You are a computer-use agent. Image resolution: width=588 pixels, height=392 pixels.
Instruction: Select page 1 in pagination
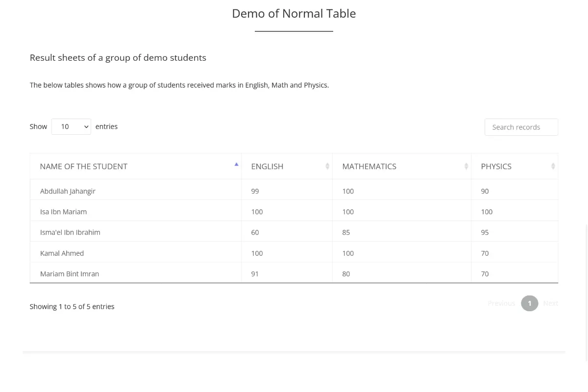(x=529, y=303)
